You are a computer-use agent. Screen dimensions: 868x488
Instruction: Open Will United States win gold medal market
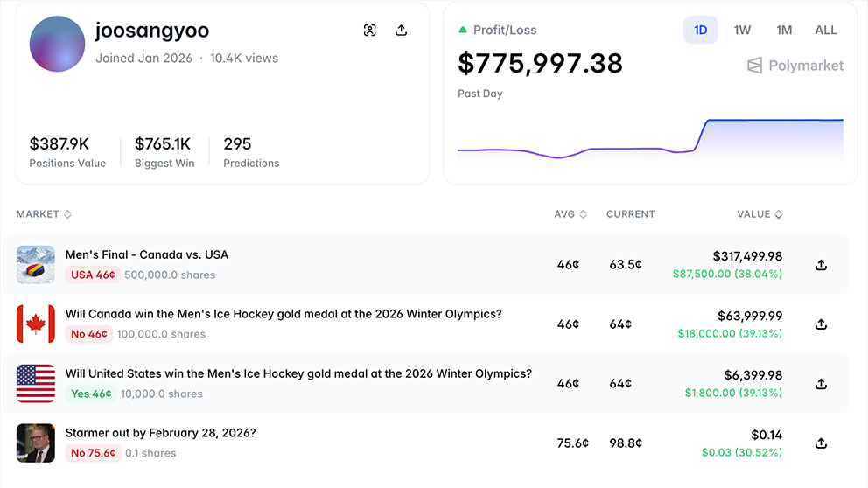tap(298, 373)
